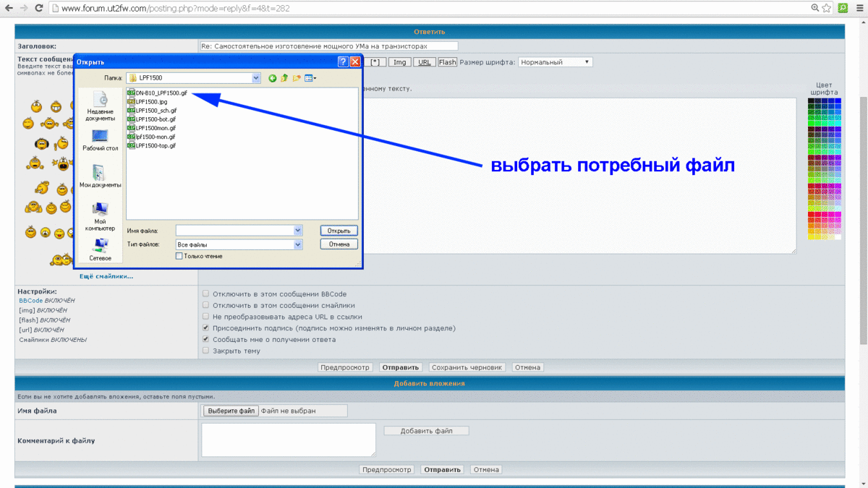Go up one folder level in the dialog
868x488 pixels.
tap(284, 78)
